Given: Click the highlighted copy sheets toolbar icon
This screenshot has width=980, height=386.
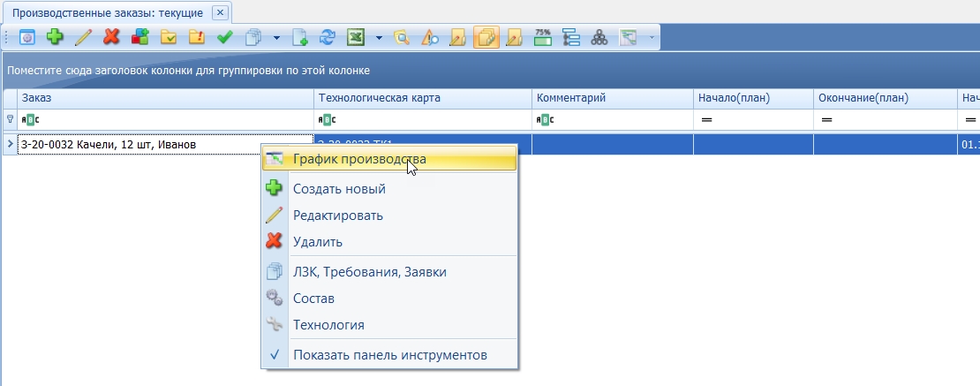Looking at the screenshot, I should (486, 37).
